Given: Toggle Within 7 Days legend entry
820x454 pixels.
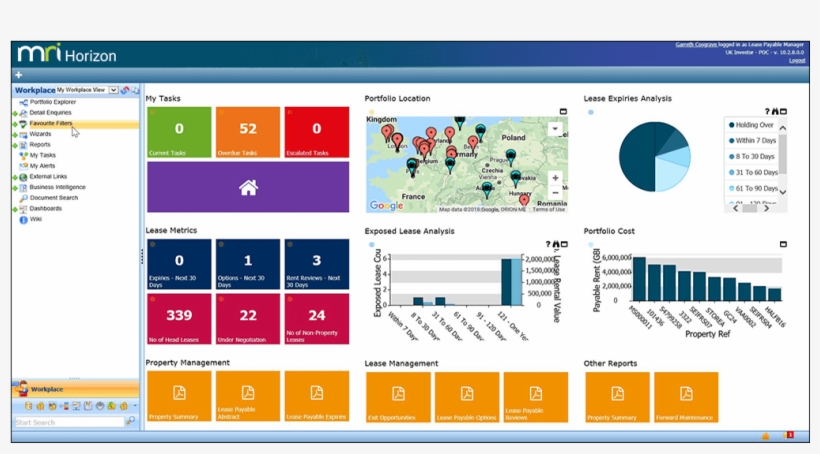Looking at the screenshot, I should coord(753,141).
